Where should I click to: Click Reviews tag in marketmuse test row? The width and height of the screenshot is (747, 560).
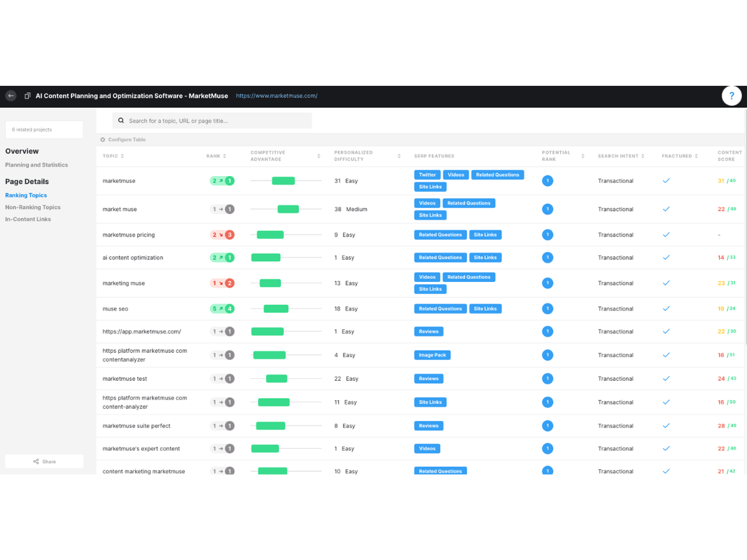429,378
